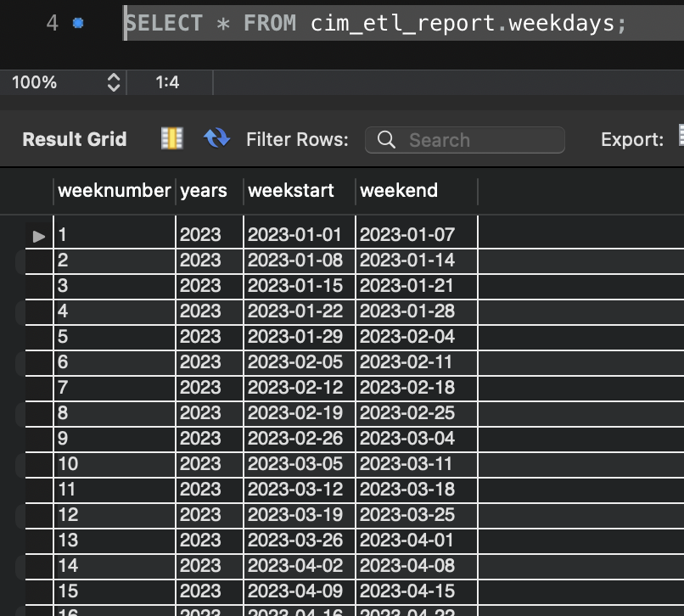Type in the Filter Rows search field
Viewport: 684px width, 616px height.
pos(479,140)
